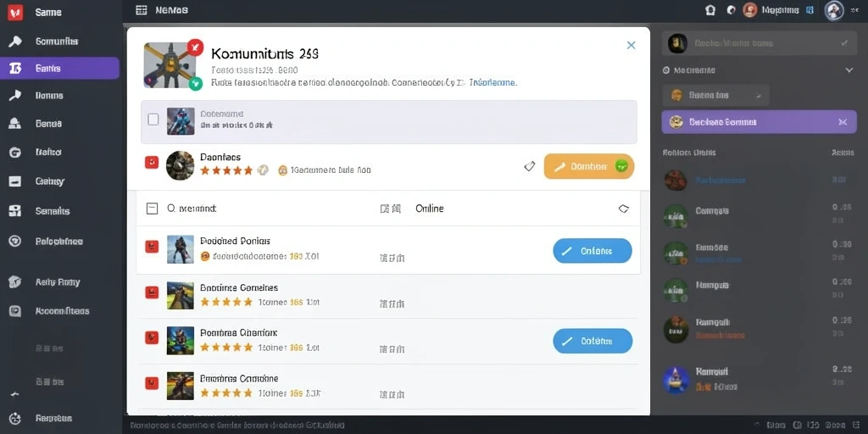Screen dimensions: 868x434
Task: Click blue Cotiens button for Poodiched Ponias
Action: pyautogui.click(x=593, y=251)
